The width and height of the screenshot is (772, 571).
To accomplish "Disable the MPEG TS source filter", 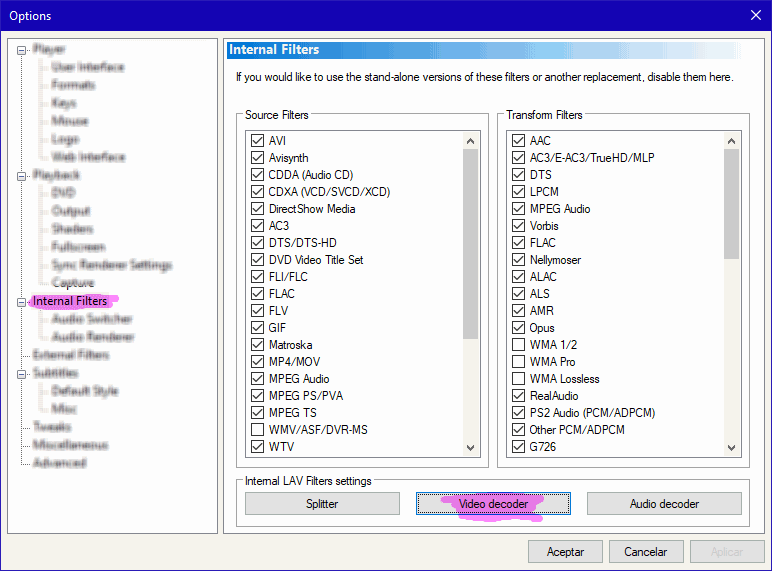I will (x=257, y=412).
